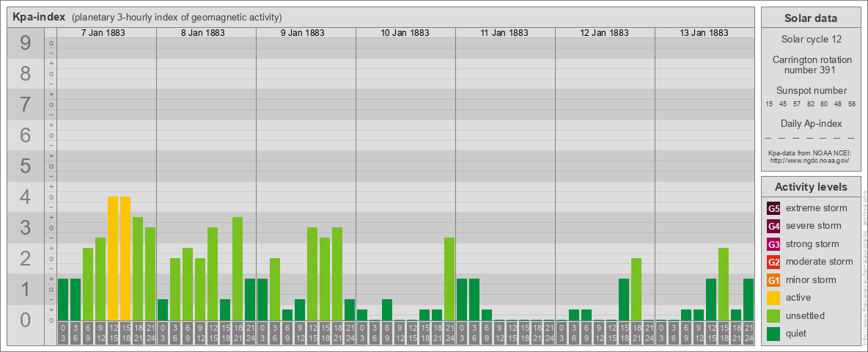Click the Kp scale number 4
Screen dimensions: 868x352
[26, 197]
